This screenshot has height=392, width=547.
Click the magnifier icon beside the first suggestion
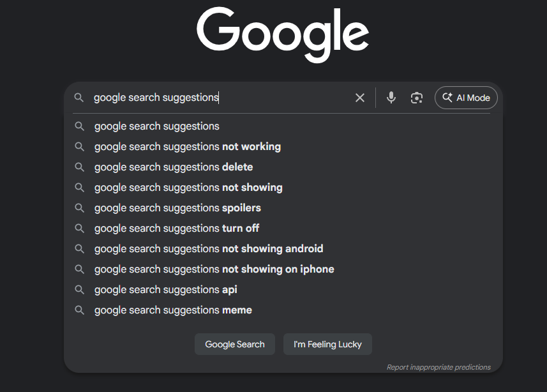point(79,126)
